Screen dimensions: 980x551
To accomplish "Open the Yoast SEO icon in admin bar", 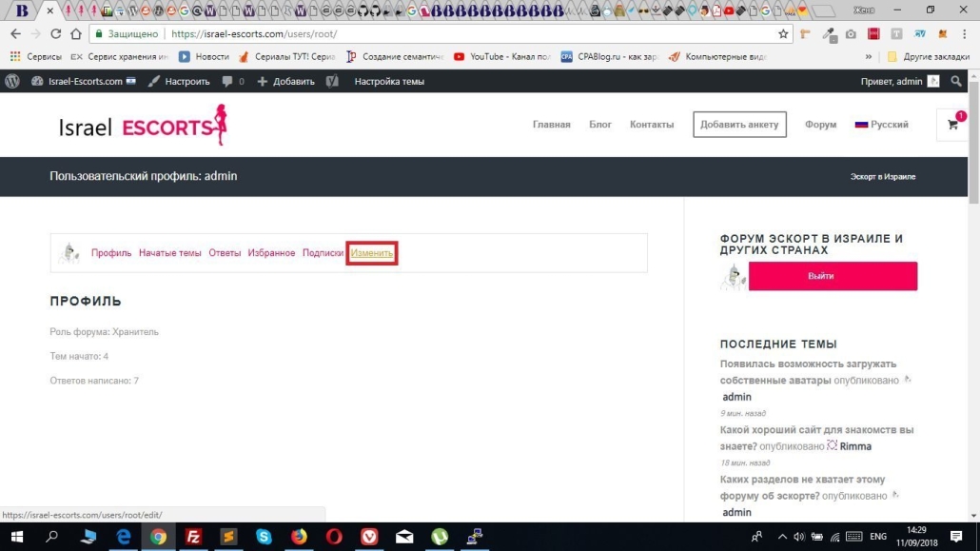I will 332,81.
